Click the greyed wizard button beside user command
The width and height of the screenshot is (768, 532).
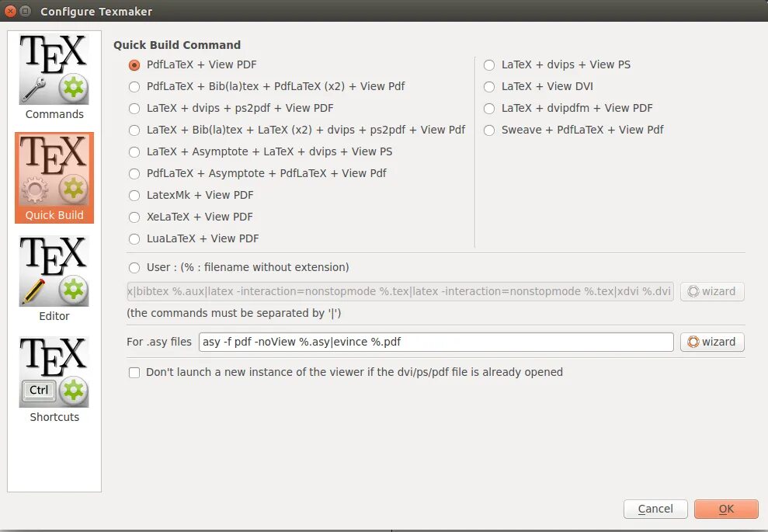[x=712, y=291]
